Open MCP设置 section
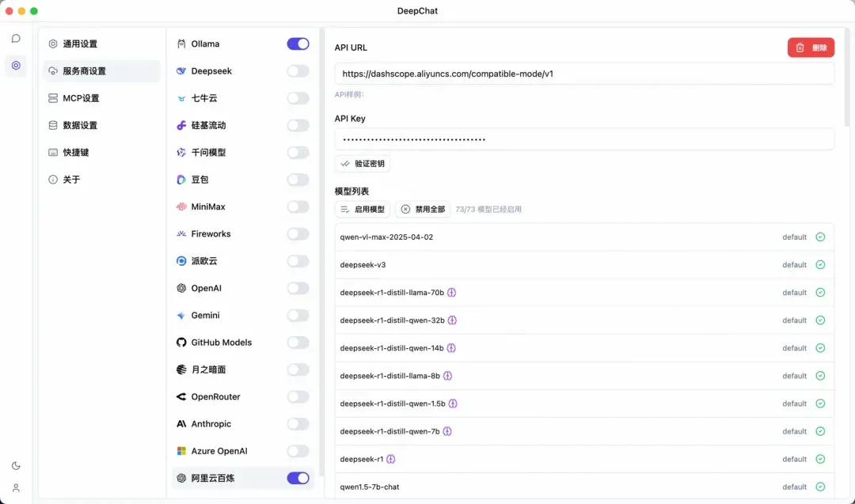The image size is (855, 504). tap(101, 98)
